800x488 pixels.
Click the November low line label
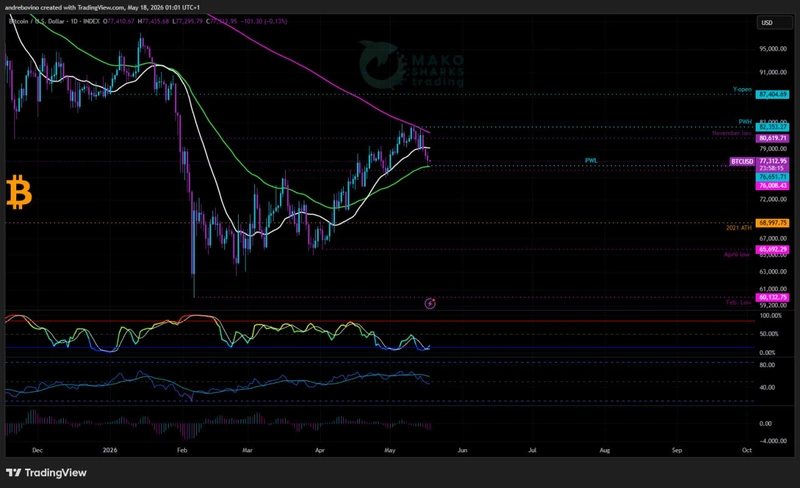pos(732,133)
